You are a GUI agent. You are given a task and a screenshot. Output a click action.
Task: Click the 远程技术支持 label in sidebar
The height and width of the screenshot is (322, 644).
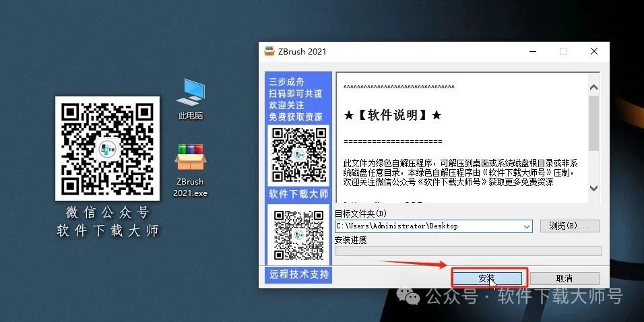(299, 274)
